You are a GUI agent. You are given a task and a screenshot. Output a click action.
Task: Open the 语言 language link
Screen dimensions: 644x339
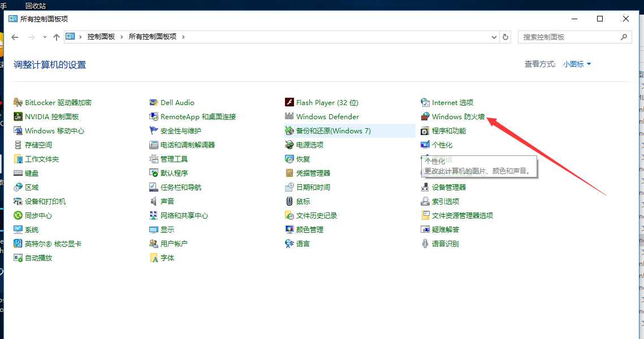pos(302,244)
